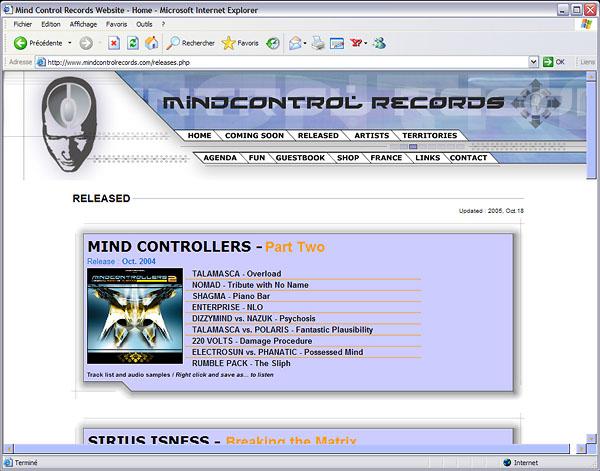Screen dimensions: 600x471
Task: Click ENTERPRISE - NLO track
Action: coord(227,307)
